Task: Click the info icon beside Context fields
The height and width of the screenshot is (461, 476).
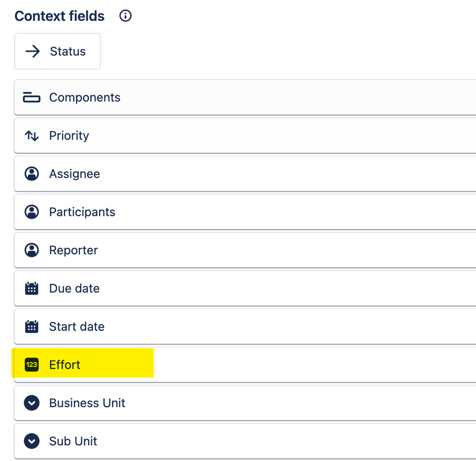Action: pos(125,16)
